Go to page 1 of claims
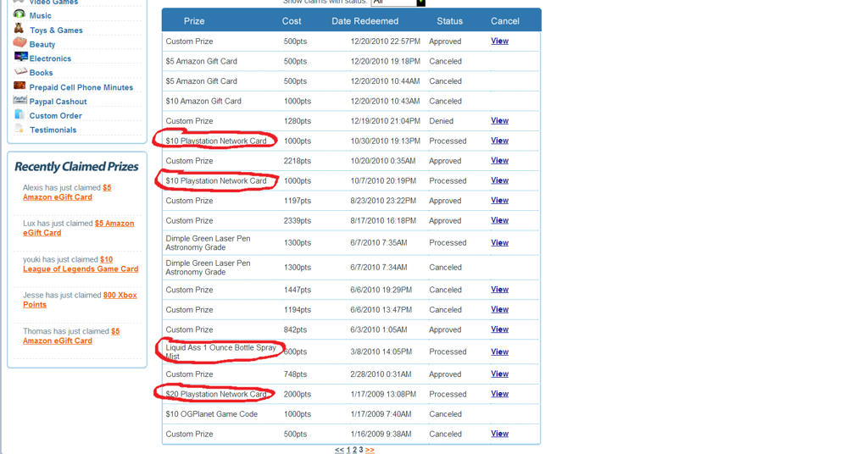 coord(348,450)
